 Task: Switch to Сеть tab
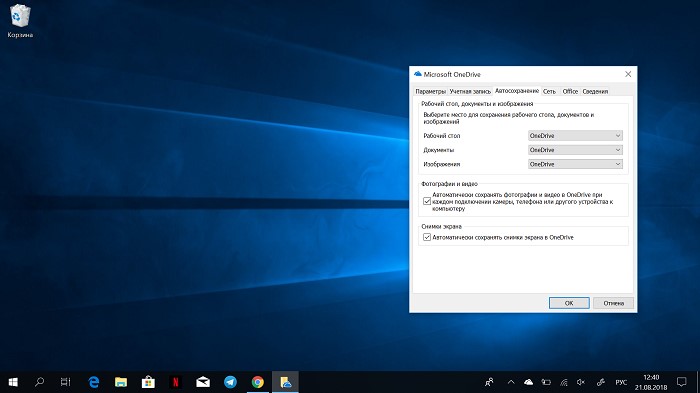(x=550, y=91)
